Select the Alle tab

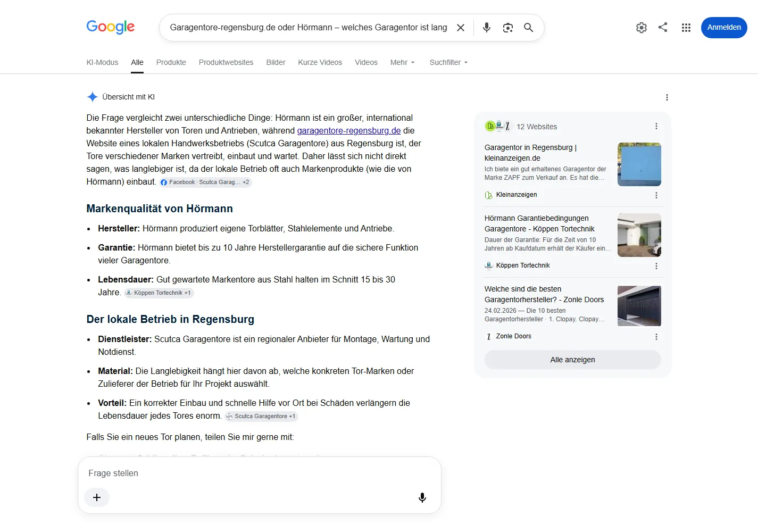tap(137, 62)
